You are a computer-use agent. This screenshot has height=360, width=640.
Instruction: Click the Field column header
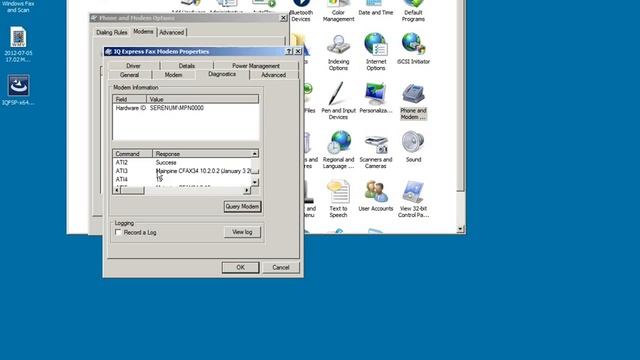tap(130, 99)
